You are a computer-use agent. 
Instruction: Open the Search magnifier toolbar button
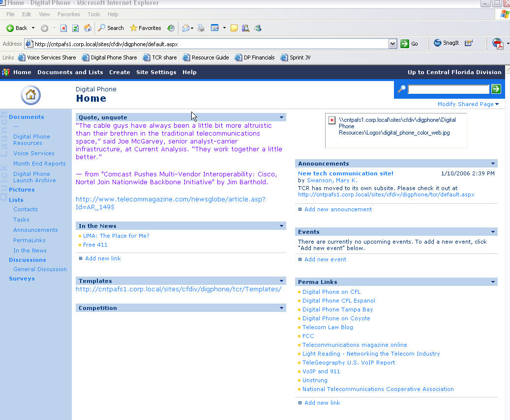111,28
